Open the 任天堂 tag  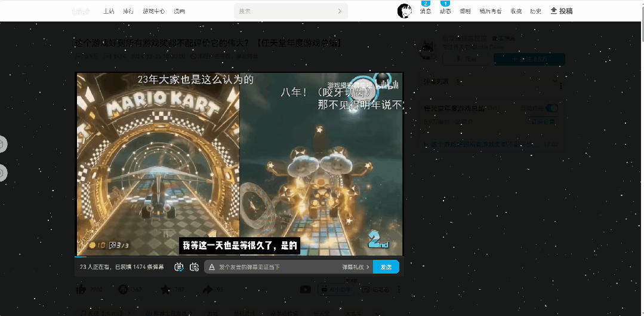click(322, 312)
